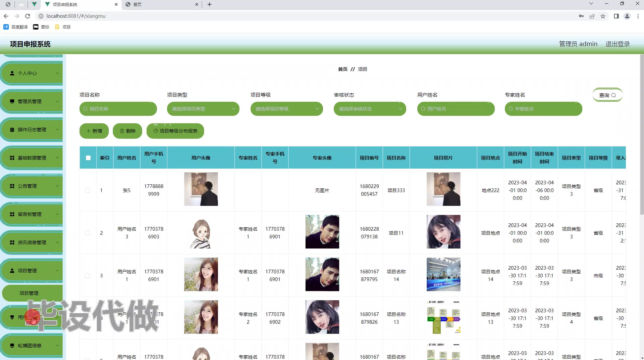Click the browser address bar URL
The width and height of the screenshot is (644, 360).
tap(76, 16)
